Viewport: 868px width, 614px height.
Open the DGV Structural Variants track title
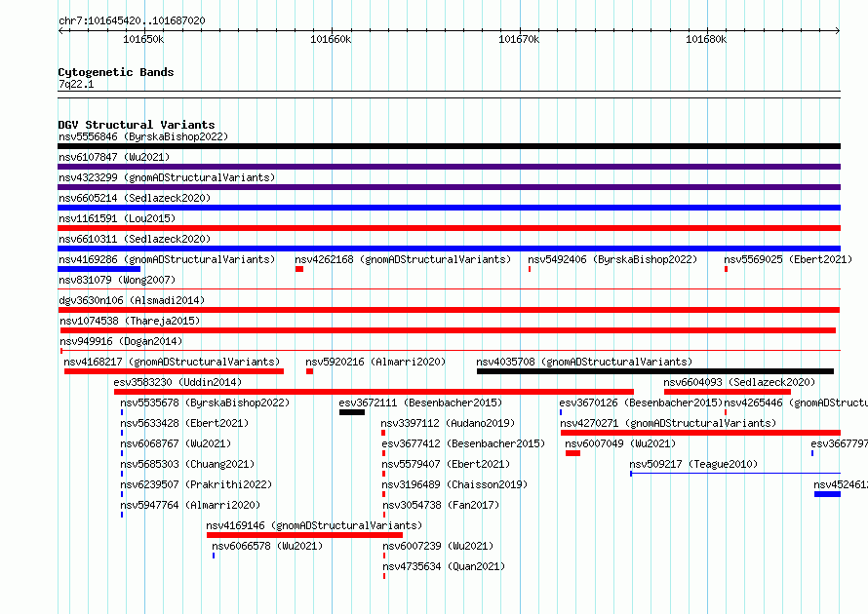point(137,125)
